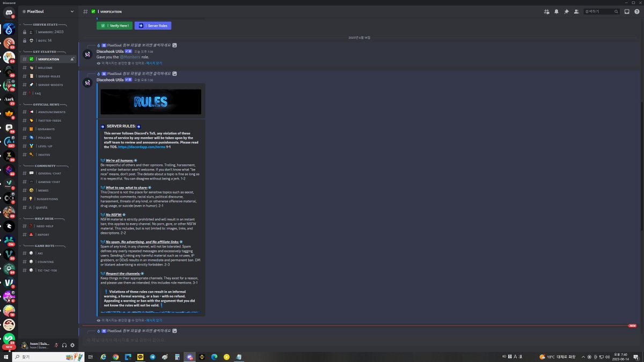644x362 pixels.
Task: Open the server icon with badge 227
Action: coord(9,142)
